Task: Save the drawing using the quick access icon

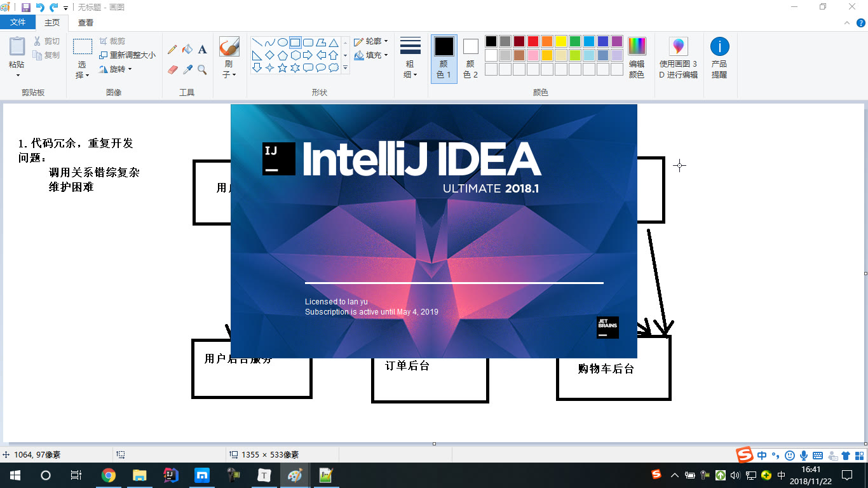Action: point(26,7)
